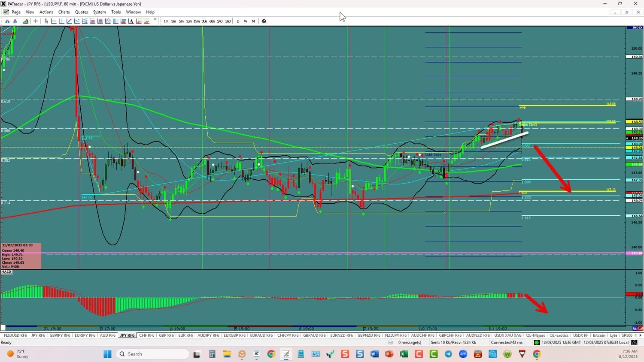This screenshot has width=644, height=362.
Task: Click the green connection status indicator
Action: click(537, 342)
